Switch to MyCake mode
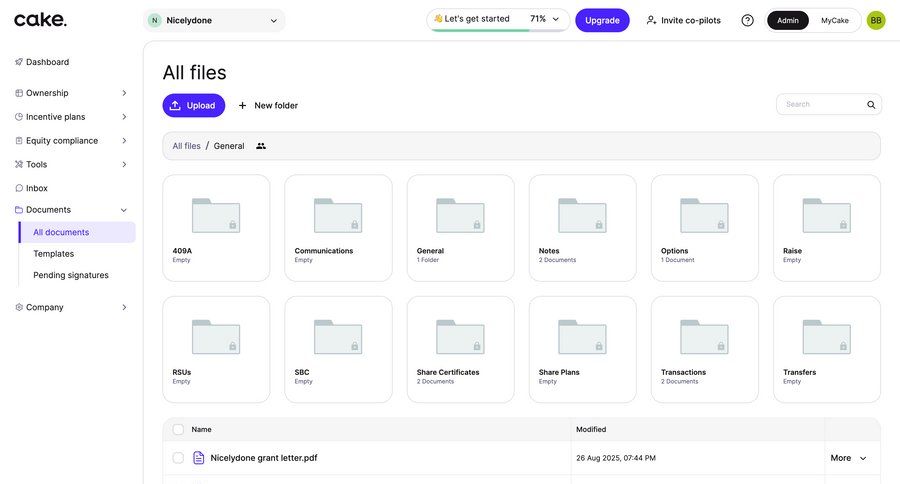900x484 pixels. click(835, 21)
